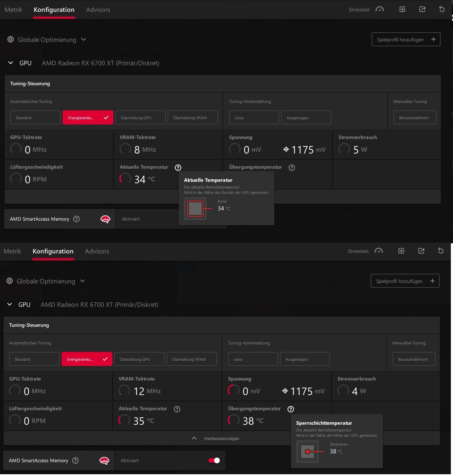Open help icon beside Aktuelle Temperatur 35 °C
Image resolution: width=453 pixels, height=476 pixels.
pos(177,409)
